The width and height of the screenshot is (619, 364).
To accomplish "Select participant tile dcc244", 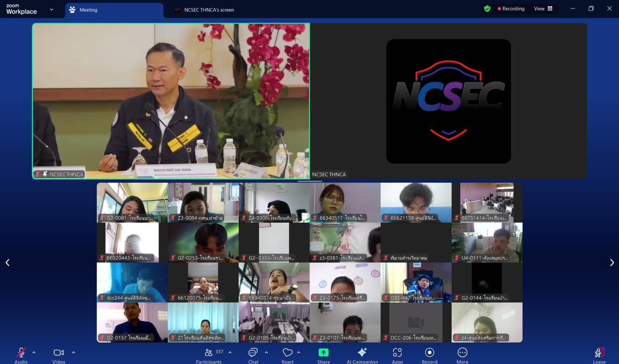I will (132, 282).
